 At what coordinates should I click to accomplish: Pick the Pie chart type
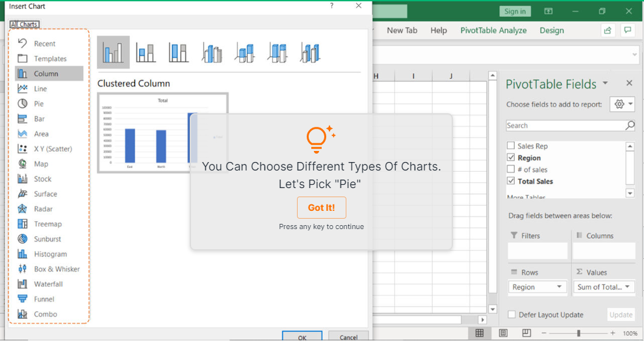[x=49, y=103]
